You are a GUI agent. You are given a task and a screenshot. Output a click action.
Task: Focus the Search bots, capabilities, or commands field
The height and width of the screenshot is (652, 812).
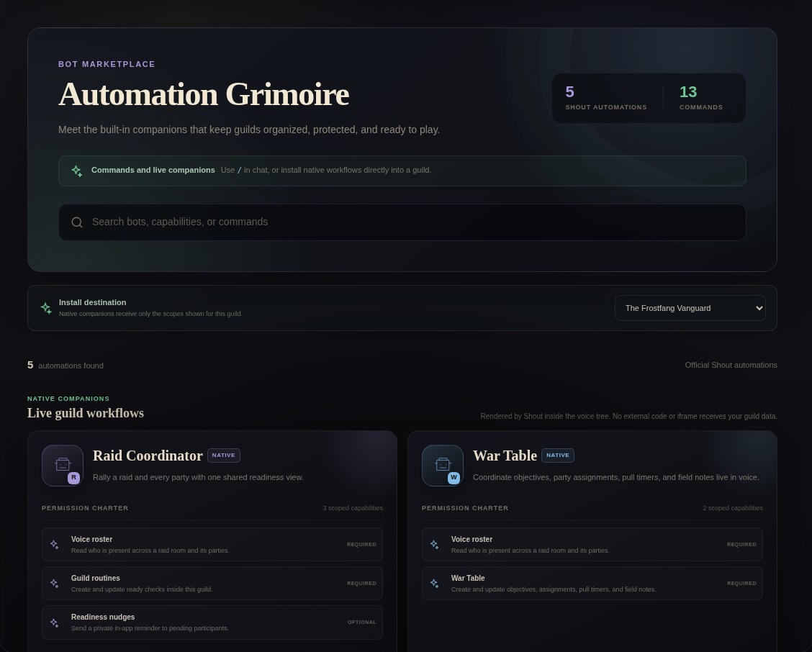402,222
